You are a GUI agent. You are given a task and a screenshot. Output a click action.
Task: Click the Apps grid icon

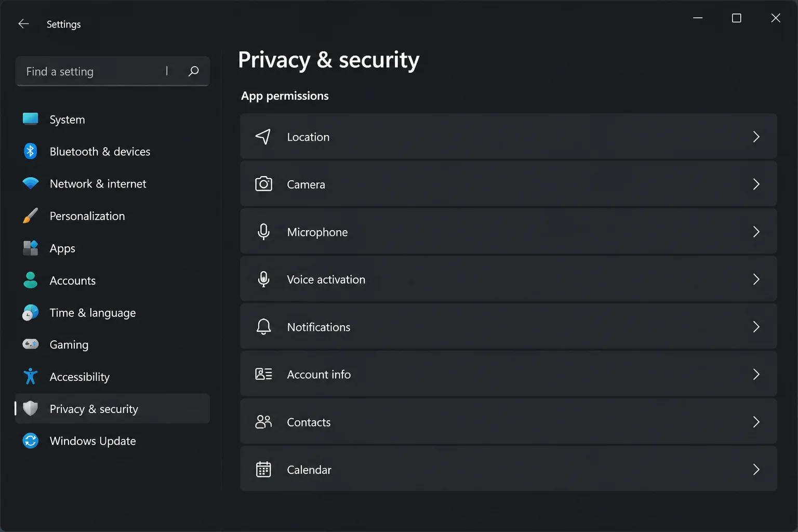[x=31, y=248]
